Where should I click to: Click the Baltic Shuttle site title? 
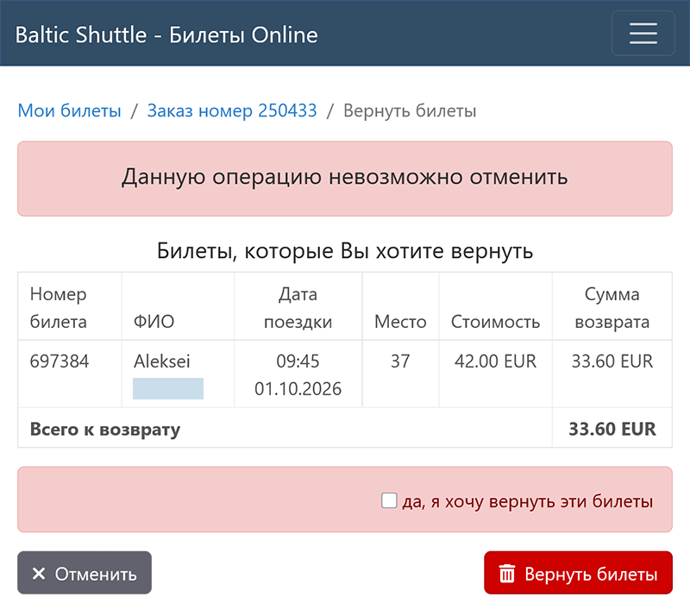coord(166,35)
